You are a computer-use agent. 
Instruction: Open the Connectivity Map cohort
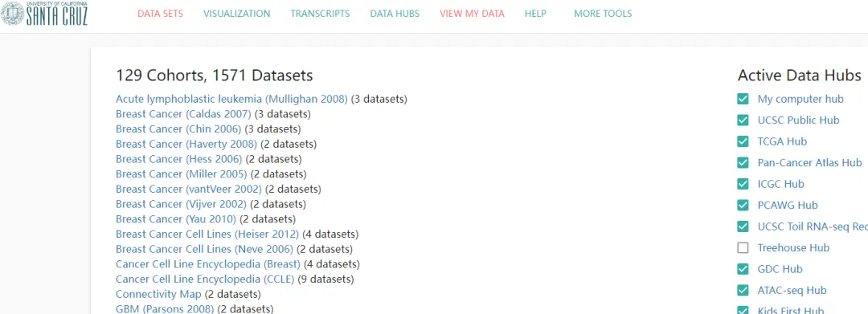(158, 294)
